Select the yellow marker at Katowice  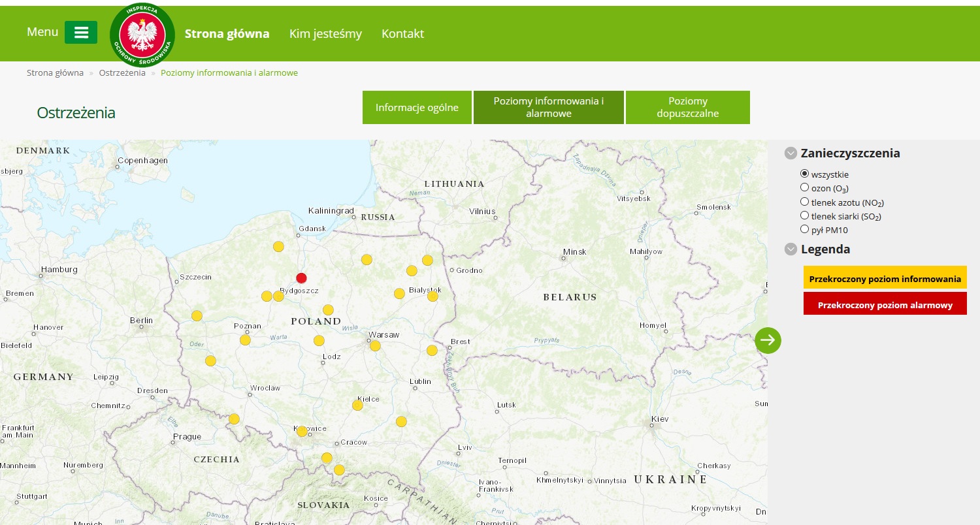302,432
